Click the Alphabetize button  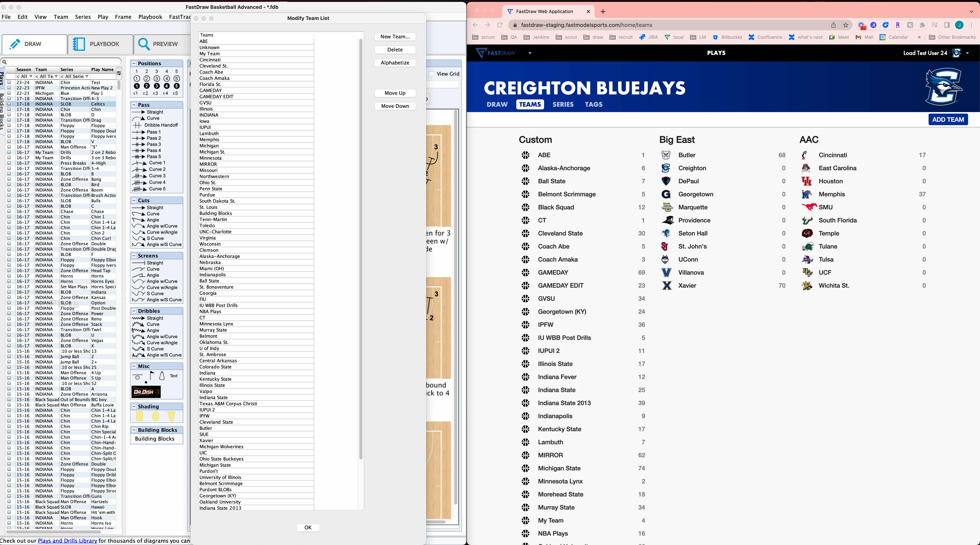point(395,63)
